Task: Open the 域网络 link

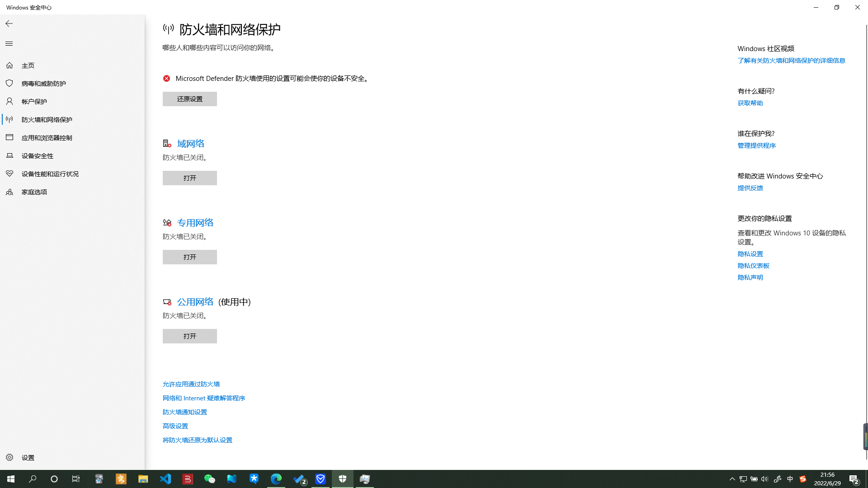Action: click(x=191, y=144)
